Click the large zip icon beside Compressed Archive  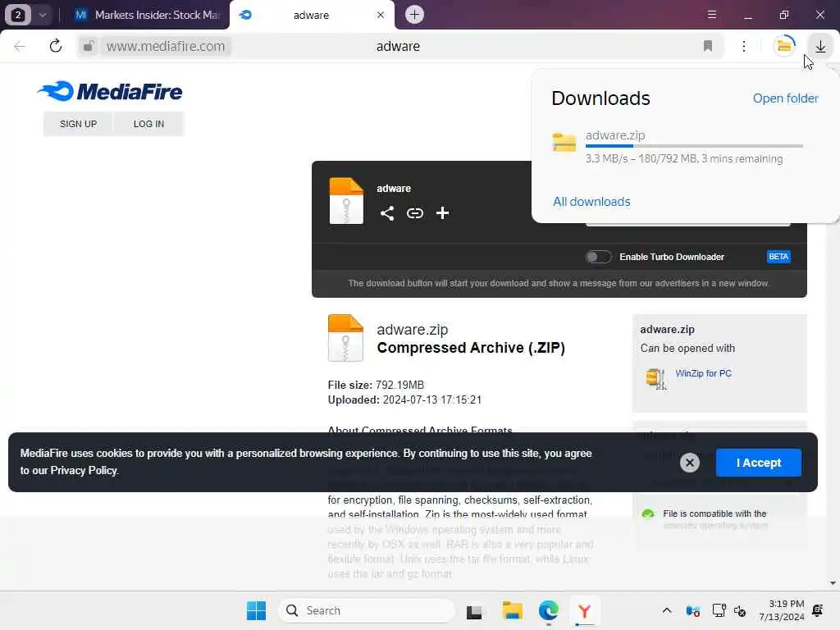pyautogui.click(x=345, y=338)
